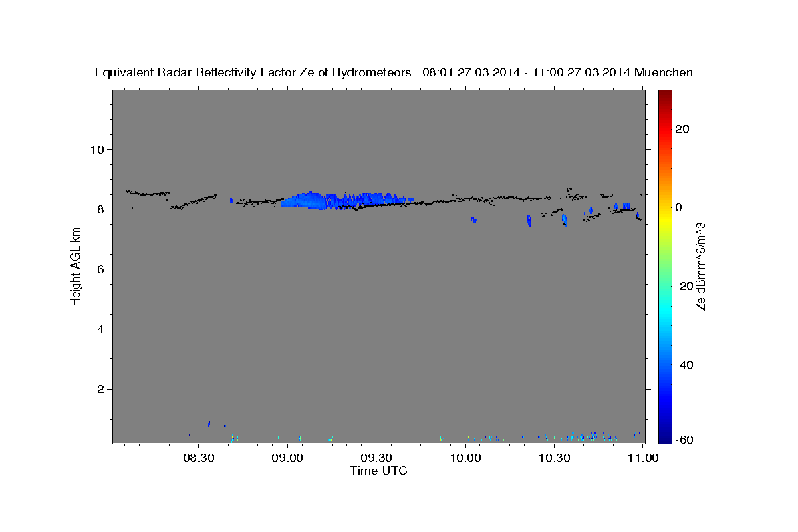798x532 pixels.
Task: Click the 'Height AGL km' axis label
Action: point(76,267)
